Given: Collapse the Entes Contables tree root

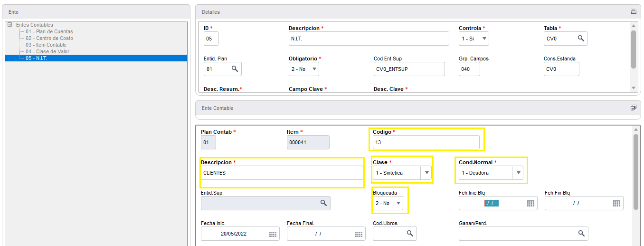Looking at the screenshot, I should (10, 25).
